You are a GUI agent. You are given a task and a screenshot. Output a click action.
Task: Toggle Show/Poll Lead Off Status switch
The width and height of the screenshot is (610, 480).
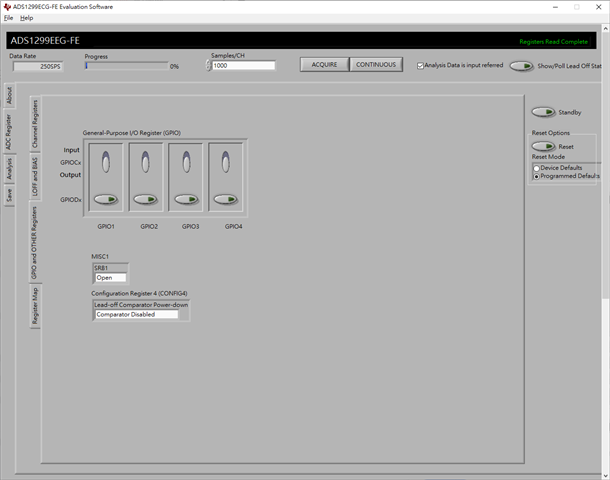click(522, 66)
